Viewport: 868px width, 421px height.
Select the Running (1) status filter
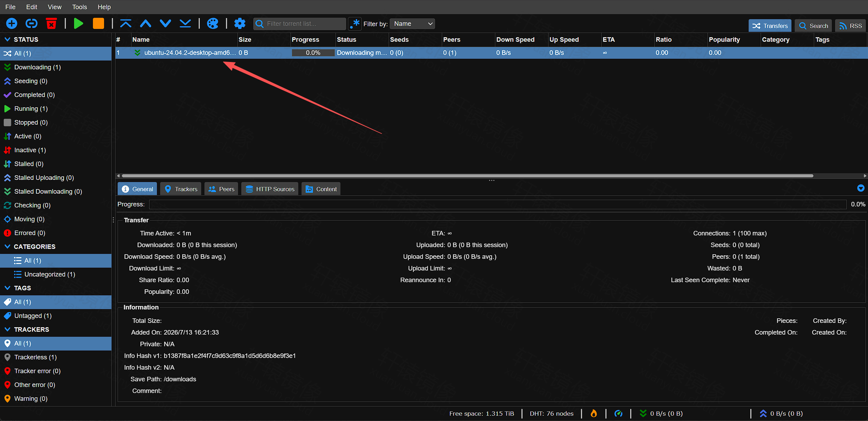tap(56, 109)
